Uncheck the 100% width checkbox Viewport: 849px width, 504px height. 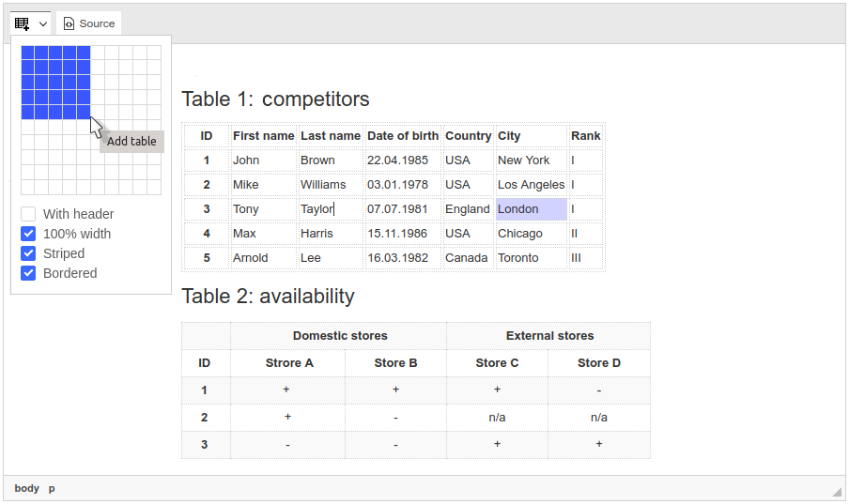point(28,234)
